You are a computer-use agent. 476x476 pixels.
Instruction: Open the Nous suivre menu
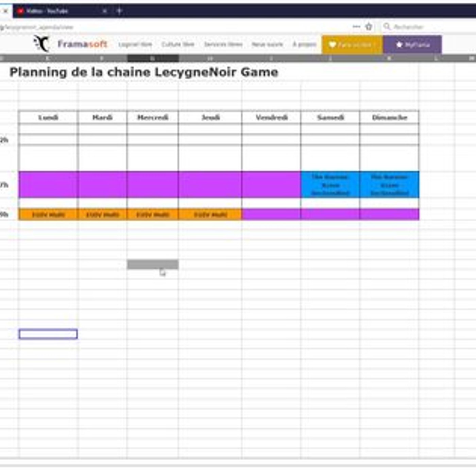click(267, 45)
